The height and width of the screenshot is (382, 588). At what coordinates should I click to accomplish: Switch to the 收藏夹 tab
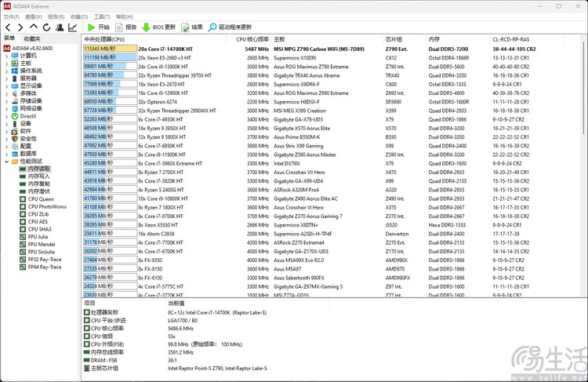click(32, 38)
